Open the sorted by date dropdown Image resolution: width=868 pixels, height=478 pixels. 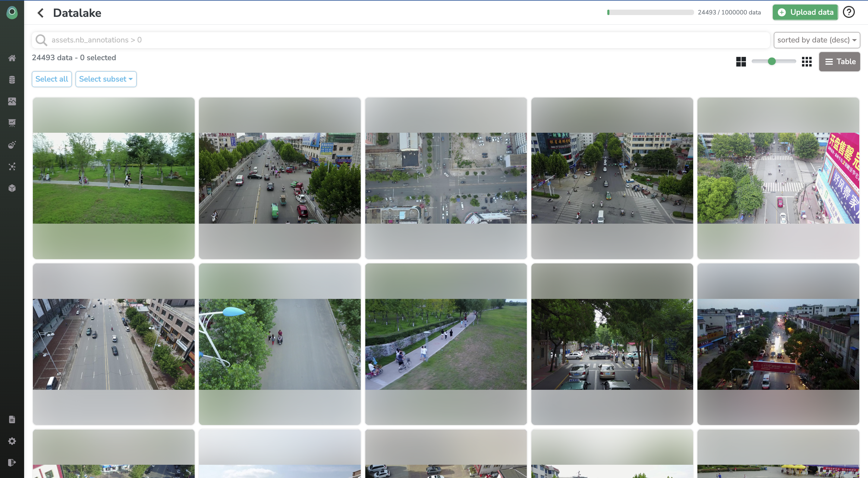point(816,40)
